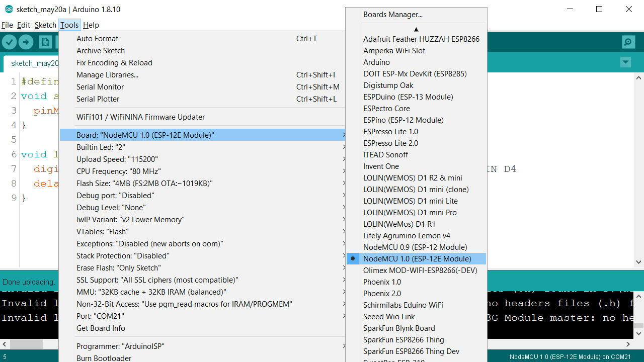Choose Fix Encoding & Reload
The image size is (644, 362).
click(203, 62)
